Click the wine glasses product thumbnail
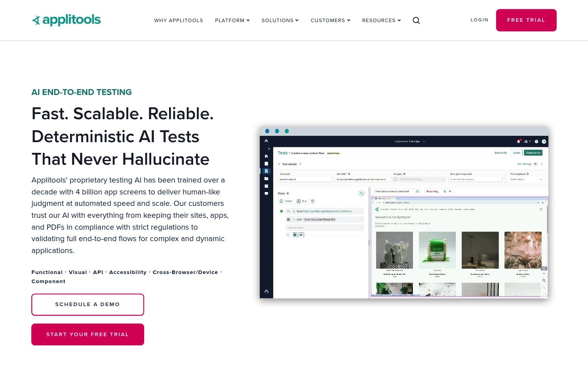 [523, 250]
